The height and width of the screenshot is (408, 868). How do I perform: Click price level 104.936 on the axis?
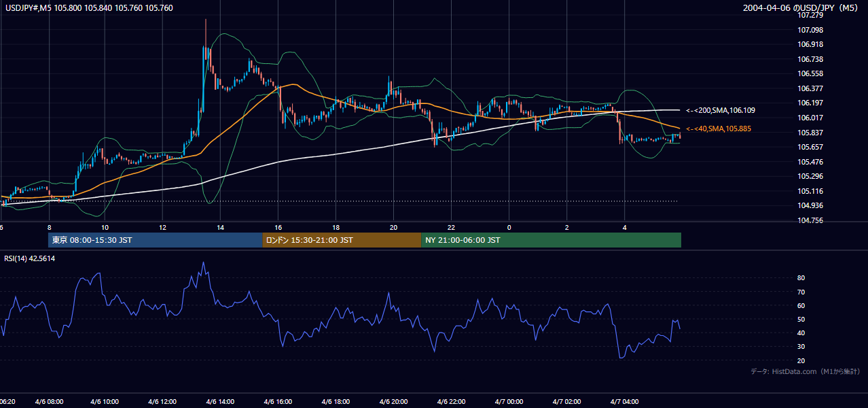coord(810,205)
